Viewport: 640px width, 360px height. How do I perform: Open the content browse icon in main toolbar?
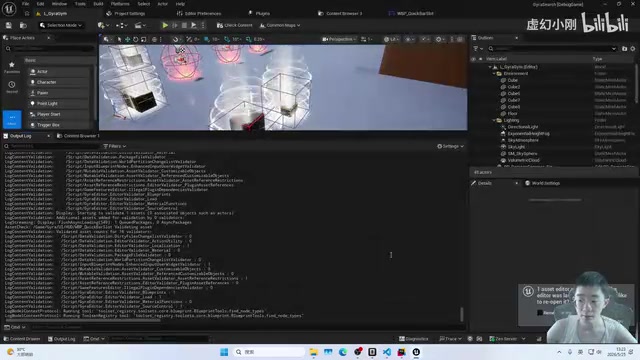23,25
